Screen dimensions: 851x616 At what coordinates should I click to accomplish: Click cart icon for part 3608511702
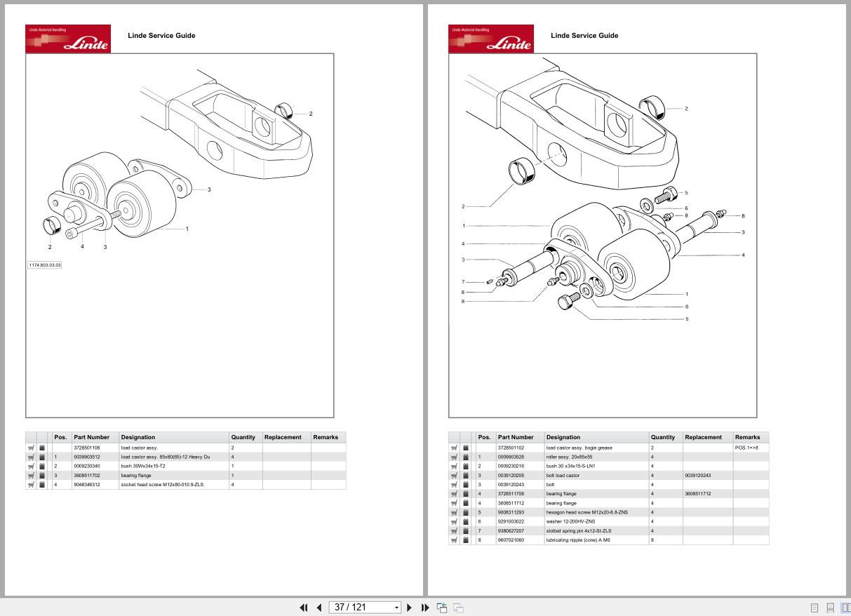pos(32,475)
